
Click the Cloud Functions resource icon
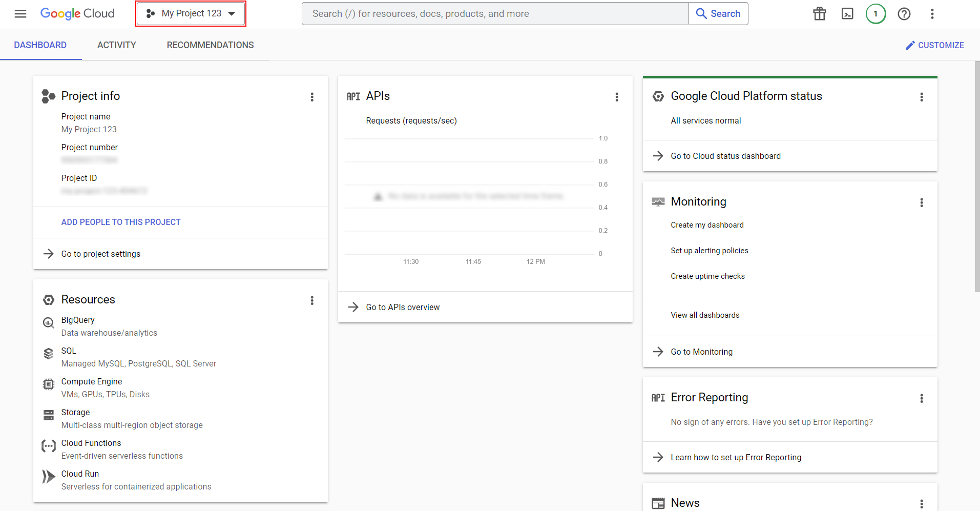coord(49,446)
